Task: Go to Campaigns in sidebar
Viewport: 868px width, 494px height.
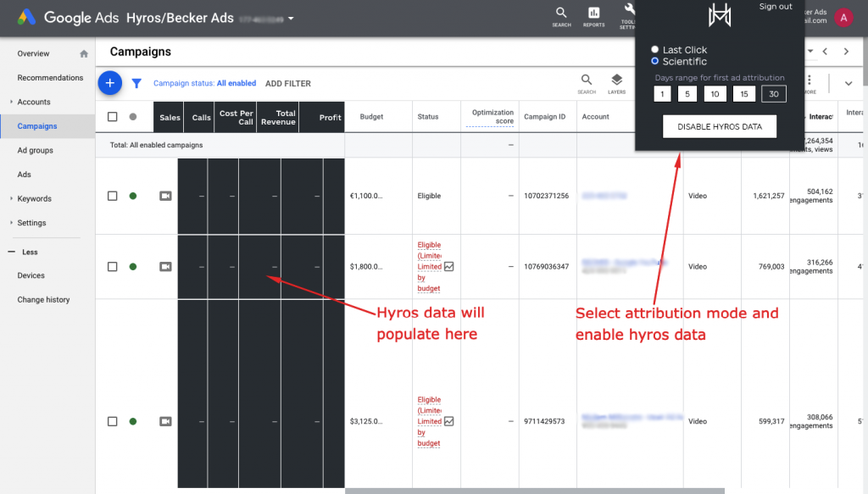Action: pos(37,126)
